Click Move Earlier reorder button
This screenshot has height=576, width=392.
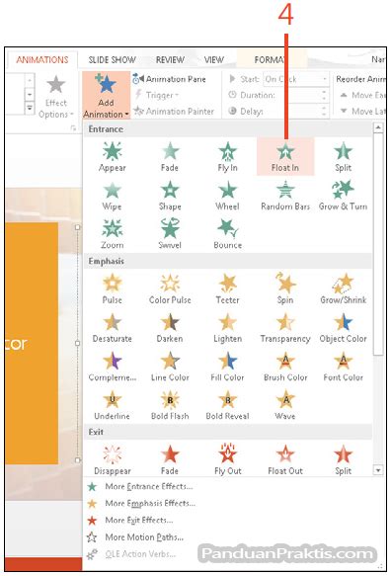[362, 95]
